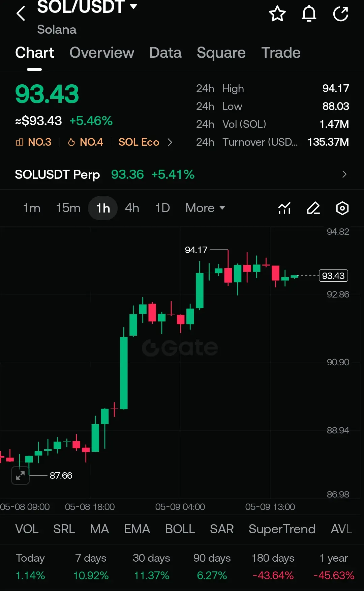Tap the 05-09 04:00 time label

tap(180, 507)
